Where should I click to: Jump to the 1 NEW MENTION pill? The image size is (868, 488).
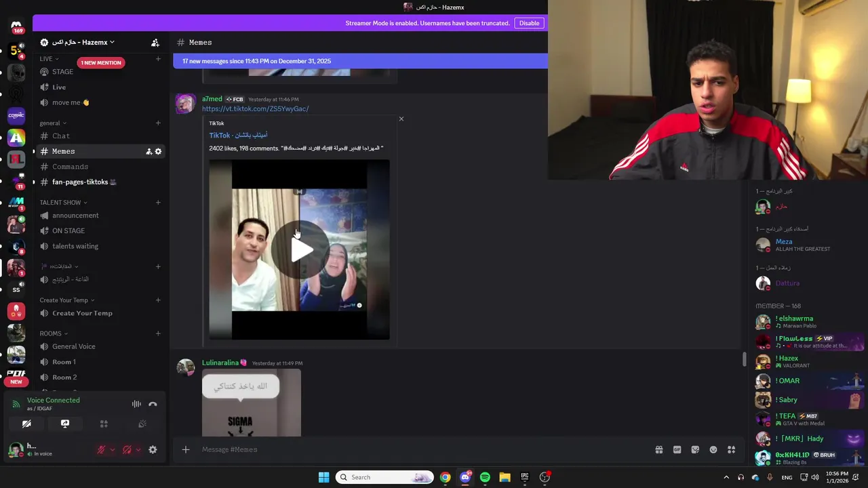pyautogui.click(x=100, y=62)
